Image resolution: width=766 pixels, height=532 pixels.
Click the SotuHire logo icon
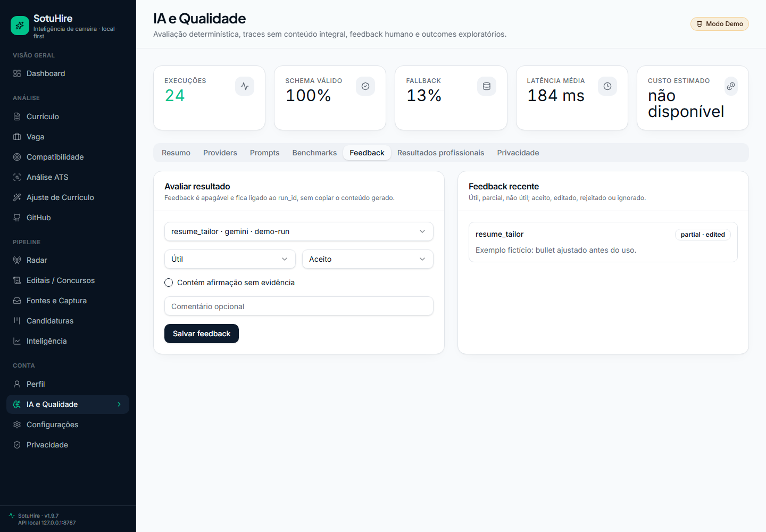coord(20,26)
